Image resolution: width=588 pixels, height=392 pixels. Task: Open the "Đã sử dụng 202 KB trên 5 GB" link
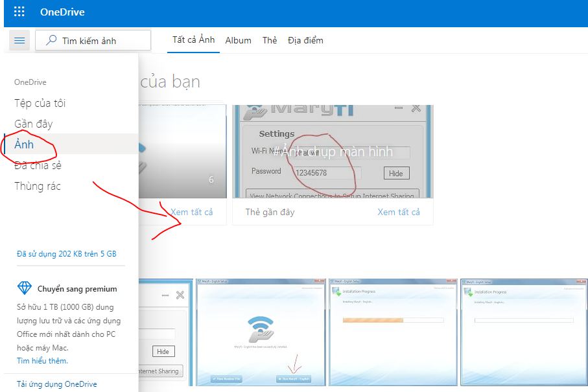point(67,253)
